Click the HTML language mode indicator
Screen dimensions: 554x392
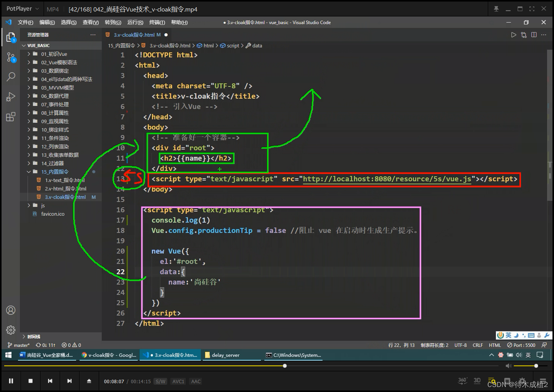tap(495, 345)
